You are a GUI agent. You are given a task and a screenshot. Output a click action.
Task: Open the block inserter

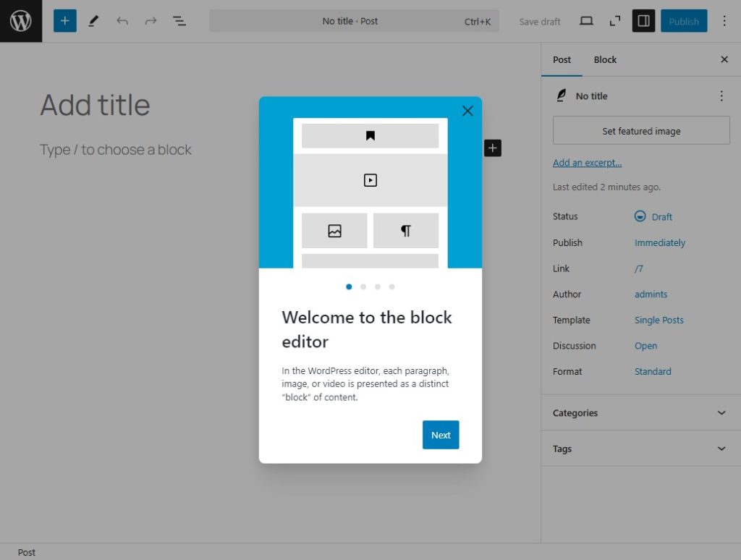64,21
